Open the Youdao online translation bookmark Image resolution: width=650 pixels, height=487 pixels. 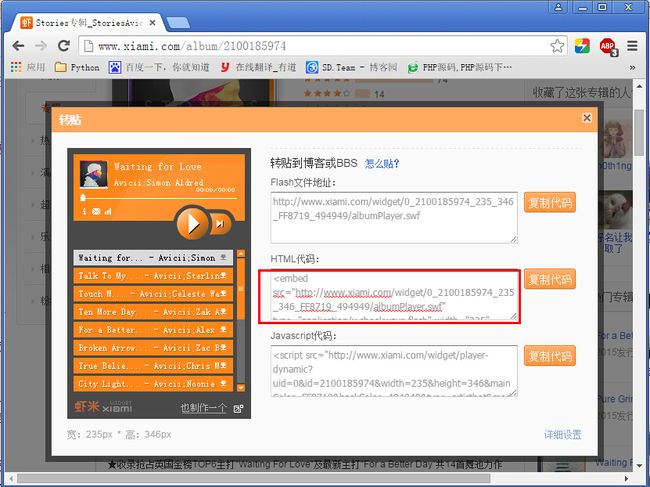pyautogui.click(x=258, y=67)
